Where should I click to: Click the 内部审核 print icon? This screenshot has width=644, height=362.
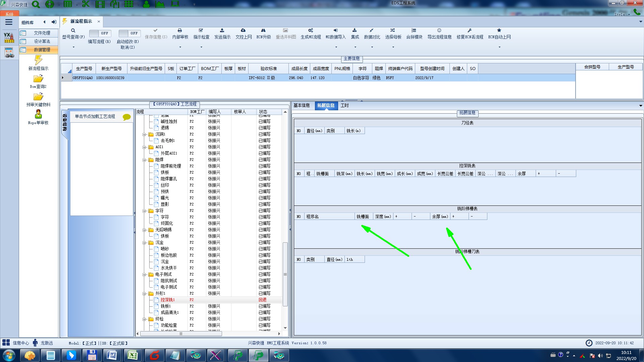(x=180, y=31)
